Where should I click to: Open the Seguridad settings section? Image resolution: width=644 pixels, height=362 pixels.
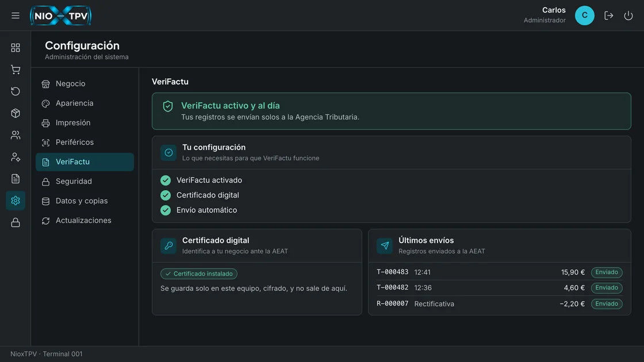(x=85, y=182)
